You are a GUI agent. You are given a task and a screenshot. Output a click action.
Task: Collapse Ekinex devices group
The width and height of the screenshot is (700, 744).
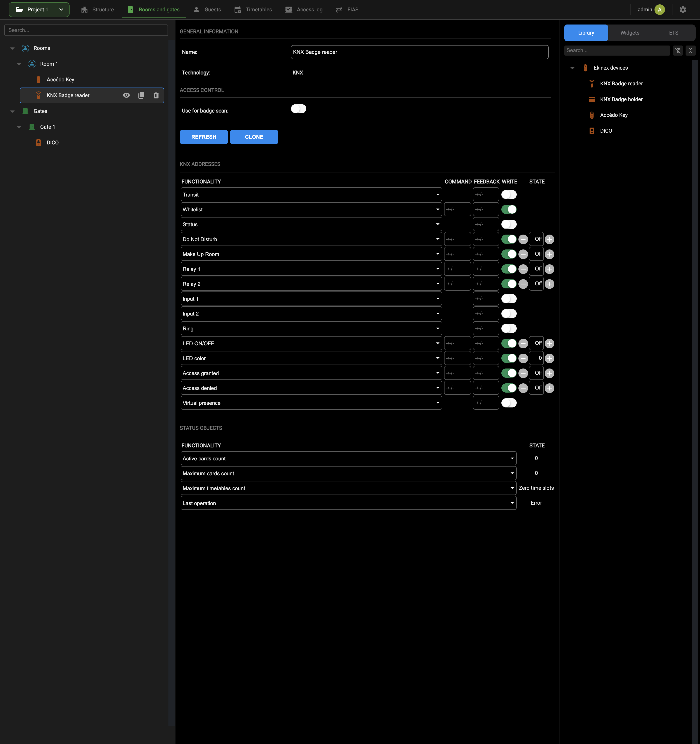[x=572, y=68]
